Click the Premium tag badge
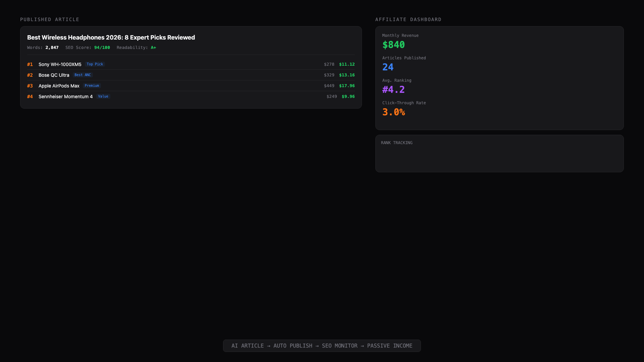The width and height of the screenshot is (644, 362). (x=92, y=86)
